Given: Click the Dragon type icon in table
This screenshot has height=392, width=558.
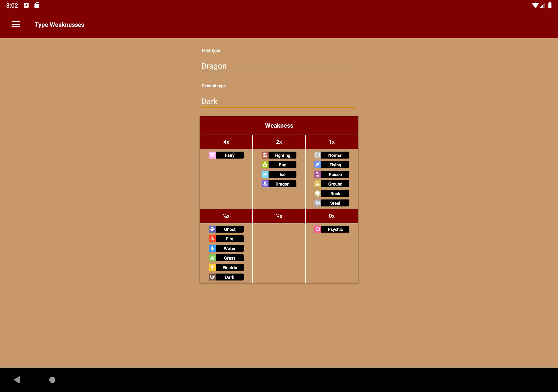Looking at the screenshot, I should click(265, 184).
